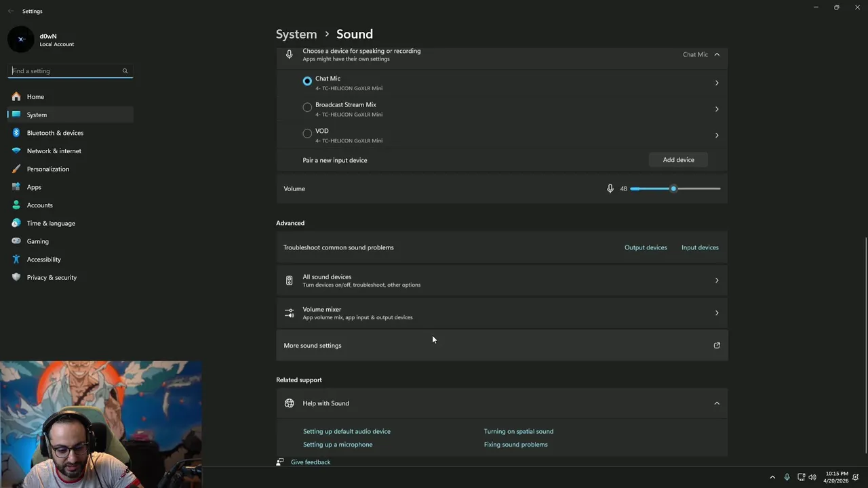Open All sound devices chevron
This screenshot has width=868, height=488.
[717, 281]
